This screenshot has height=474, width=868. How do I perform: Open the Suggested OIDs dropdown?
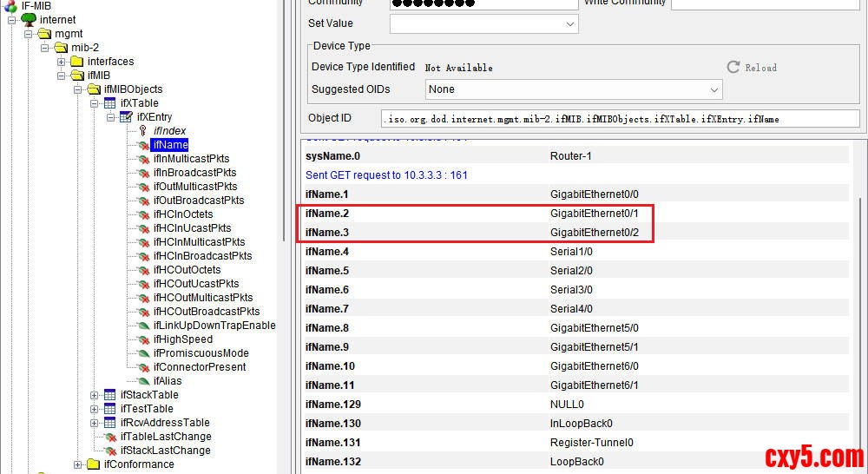714,89
